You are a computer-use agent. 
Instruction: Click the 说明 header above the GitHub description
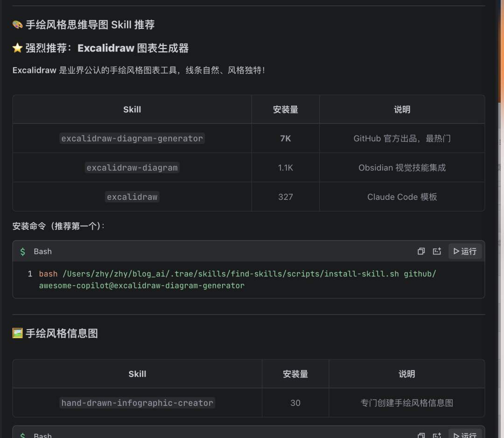click(402, 109)
